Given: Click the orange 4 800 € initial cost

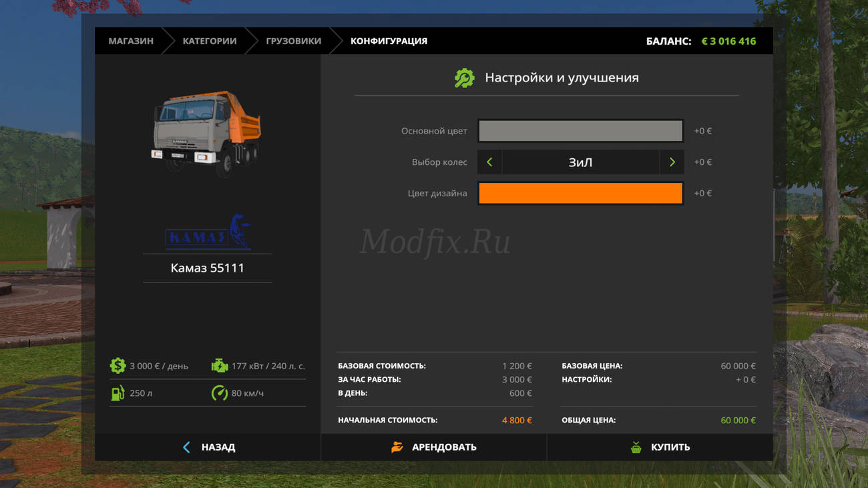Looking at the screenshot, I should [517, 421].
